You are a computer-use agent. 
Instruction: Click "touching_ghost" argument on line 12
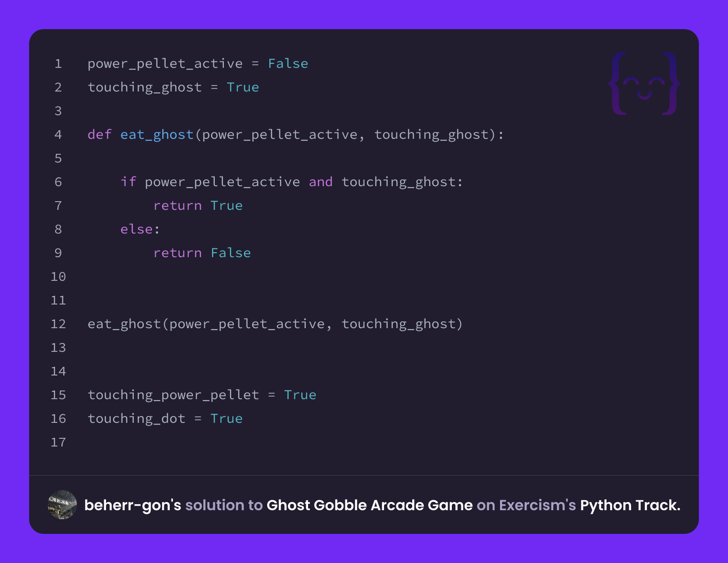pos(399,324)
